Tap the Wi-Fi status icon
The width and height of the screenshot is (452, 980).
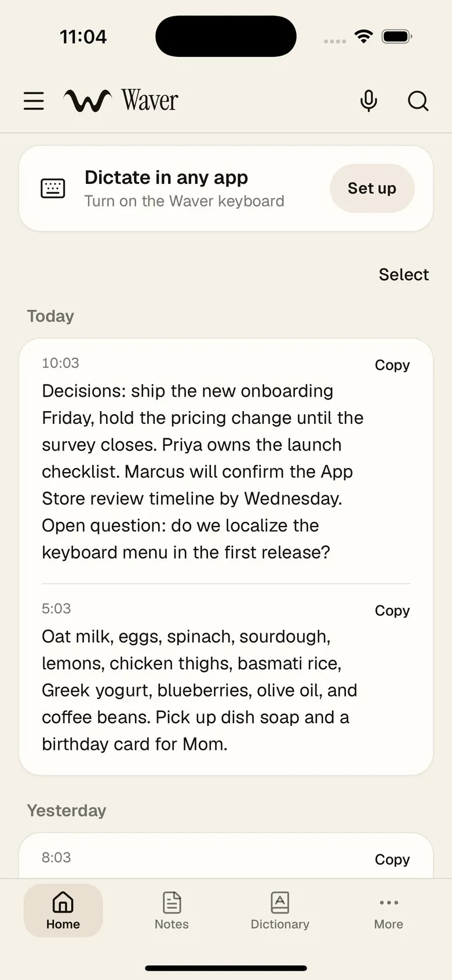364,37
